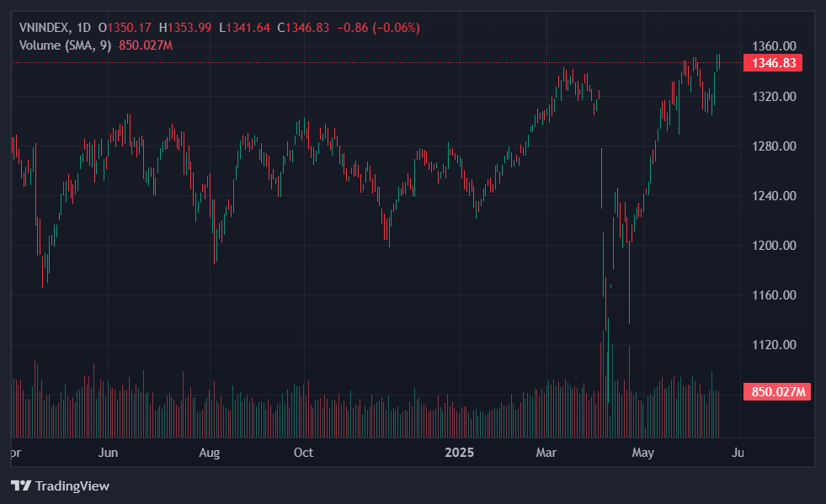This screenshot has width=826, height=504.
Task: Open the TradingView text link
Action: click(72, 485)
